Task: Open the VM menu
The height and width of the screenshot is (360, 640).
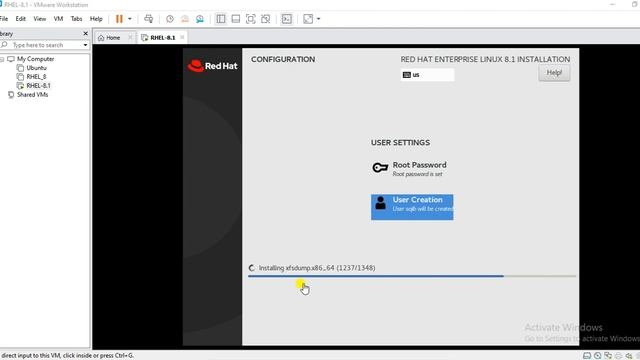Action: (58, 19)
